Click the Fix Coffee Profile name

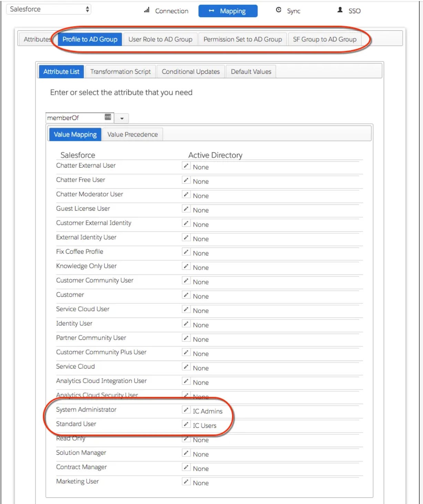pos(80,252)
